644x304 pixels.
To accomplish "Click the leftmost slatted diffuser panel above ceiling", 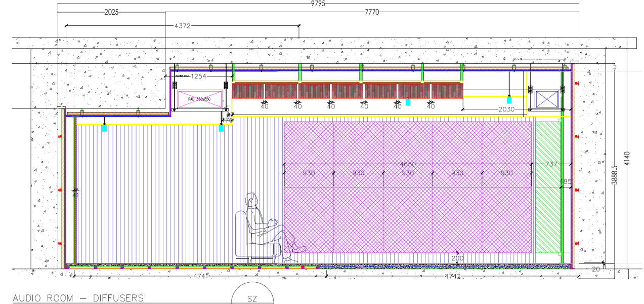I will (x=248, y=92).
